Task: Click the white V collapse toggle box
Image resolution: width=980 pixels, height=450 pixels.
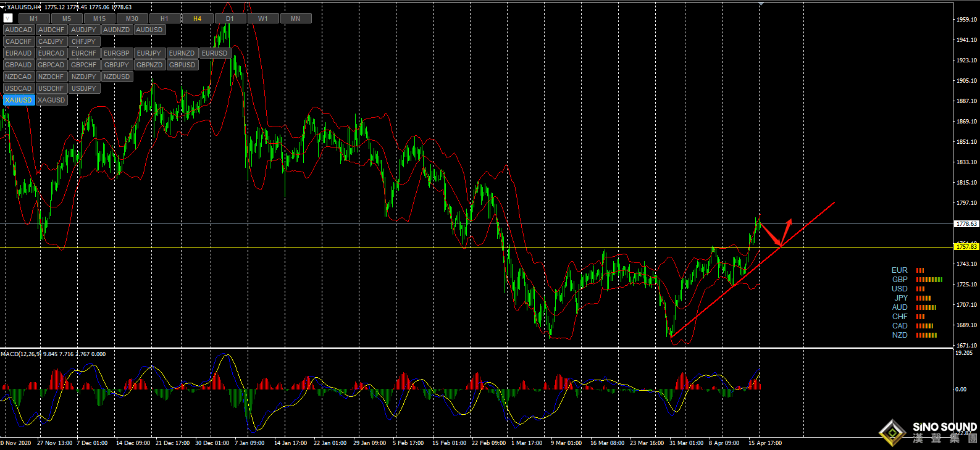Action: click(x=7, y=19)
